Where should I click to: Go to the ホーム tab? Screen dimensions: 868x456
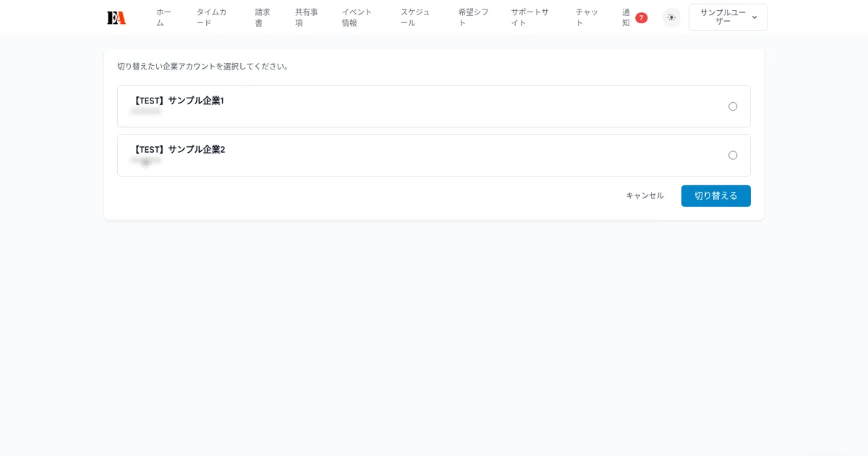tap(163, 17)
